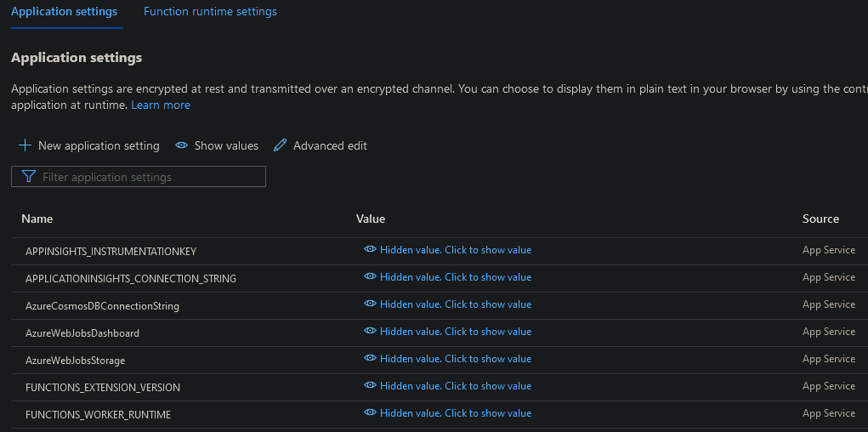868x432 pixels.
Task: Click eye icon for APPINSIGHTS_INSTRUMENTATIONKEY value
Action: [x=370, y=250]
